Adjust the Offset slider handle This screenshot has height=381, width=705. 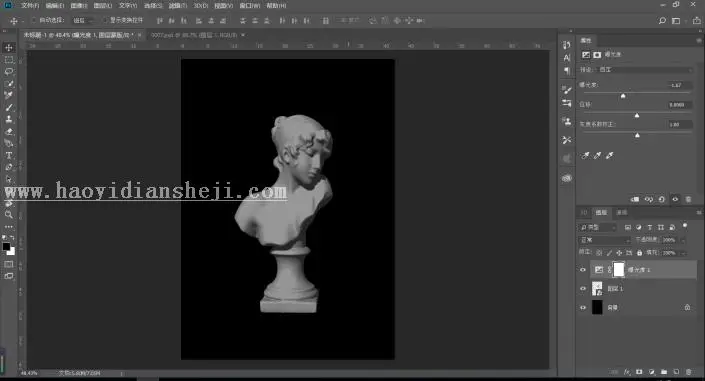click(637, 116)
